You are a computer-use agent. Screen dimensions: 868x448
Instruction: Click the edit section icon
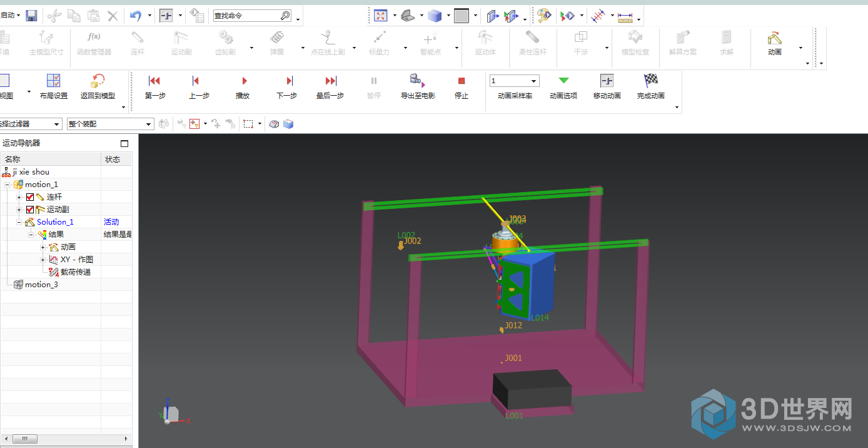(x=511, y=16)
